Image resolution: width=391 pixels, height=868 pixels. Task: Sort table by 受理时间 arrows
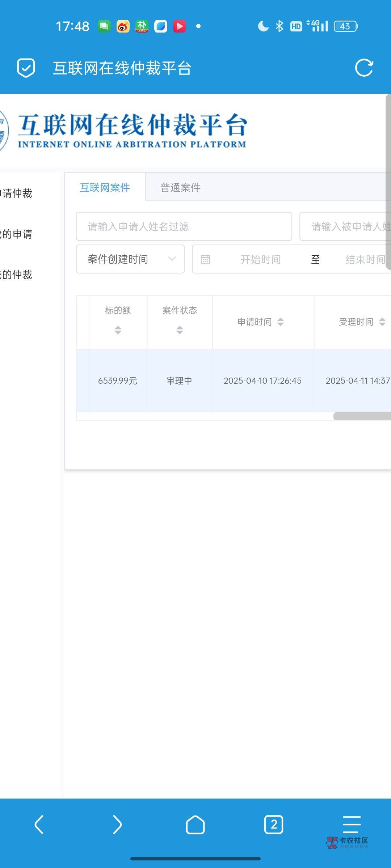382,322
